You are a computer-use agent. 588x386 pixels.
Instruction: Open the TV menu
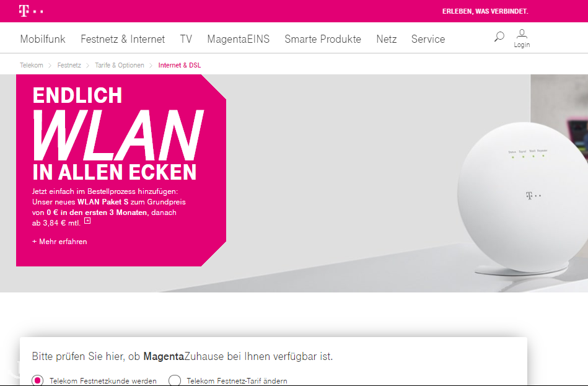pyautogui.click(x=186, y=39)
